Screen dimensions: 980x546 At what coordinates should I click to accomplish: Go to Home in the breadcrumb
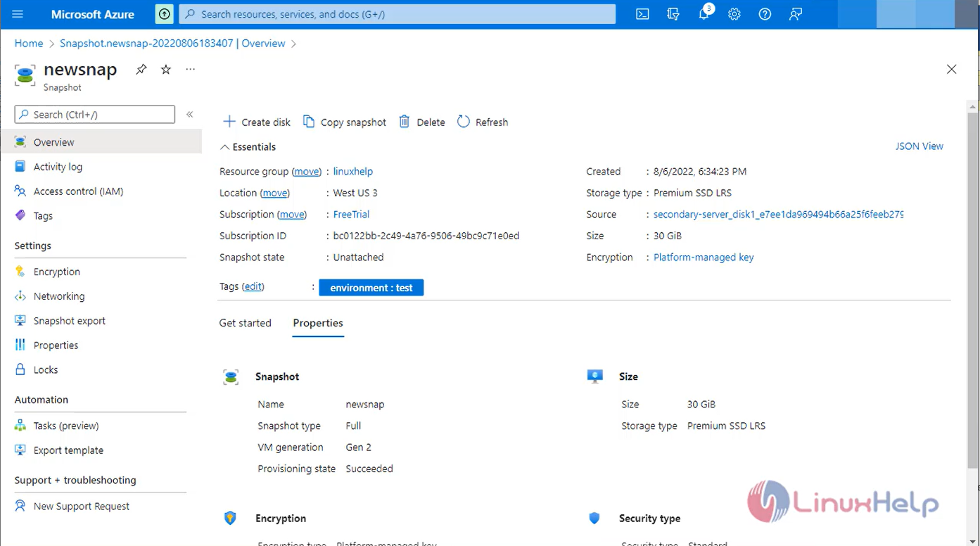point(29,44)
